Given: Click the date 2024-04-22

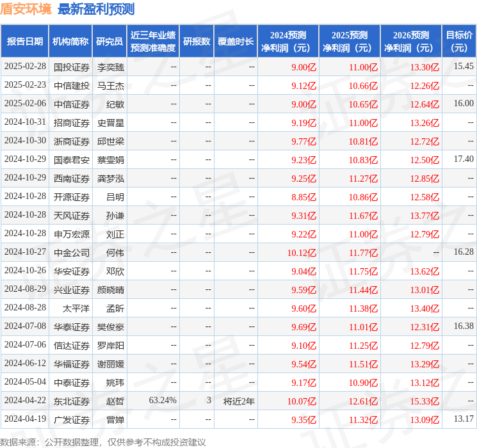Looking at the screenshot, I should coord(25,400).
